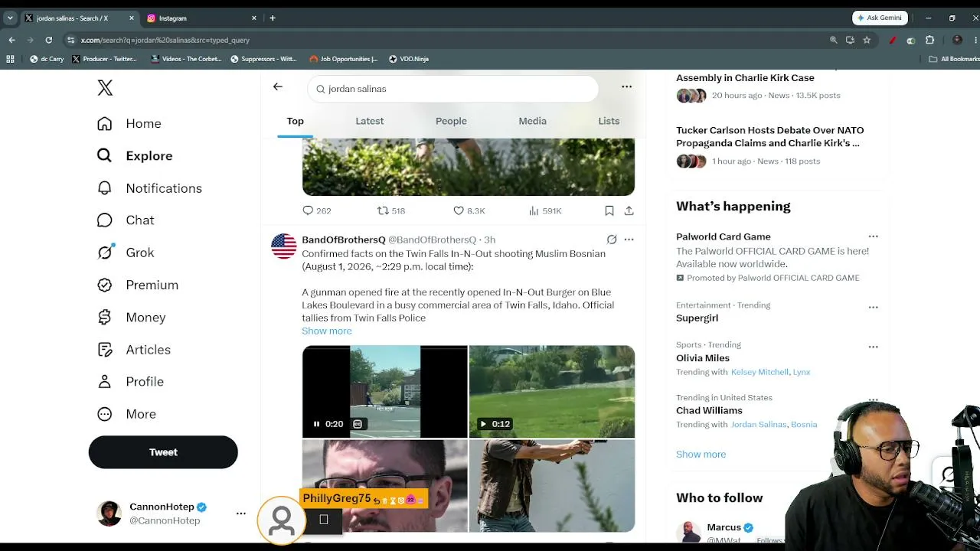Open the photo of man wearing glasses
The width and height of the screenshot is (980, 551).
click(x=384, y=486)
